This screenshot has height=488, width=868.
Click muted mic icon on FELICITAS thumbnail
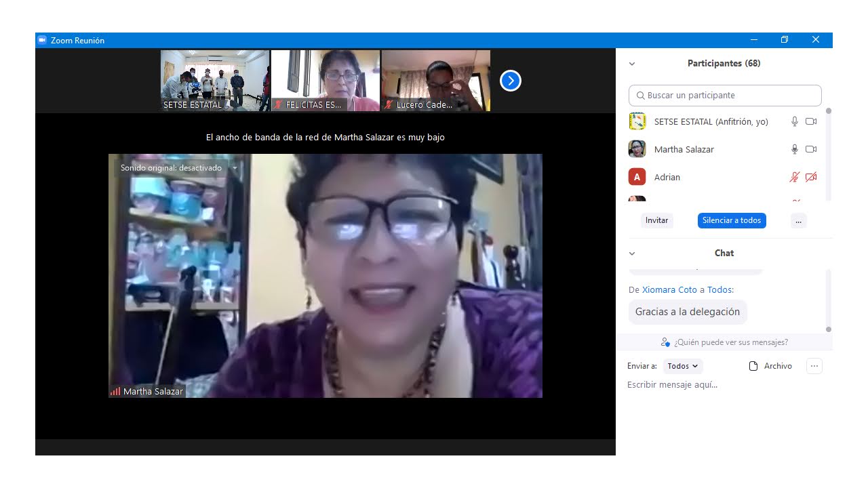click(278, 105)
